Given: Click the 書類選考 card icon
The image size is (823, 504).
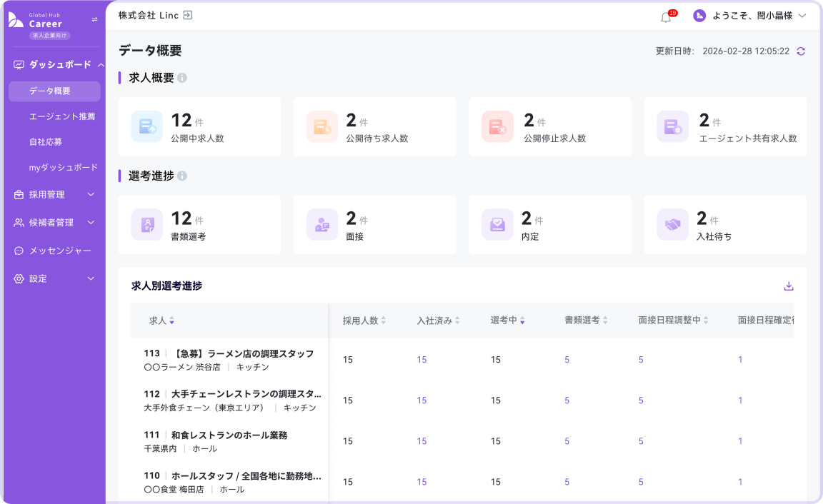Looking at the screenshot, I should [x=147, y=224].
